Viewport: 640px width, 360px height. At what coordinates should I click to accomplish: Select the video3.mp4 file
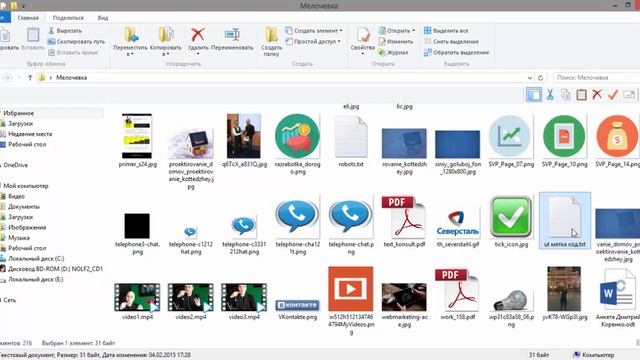pos(244,302)
